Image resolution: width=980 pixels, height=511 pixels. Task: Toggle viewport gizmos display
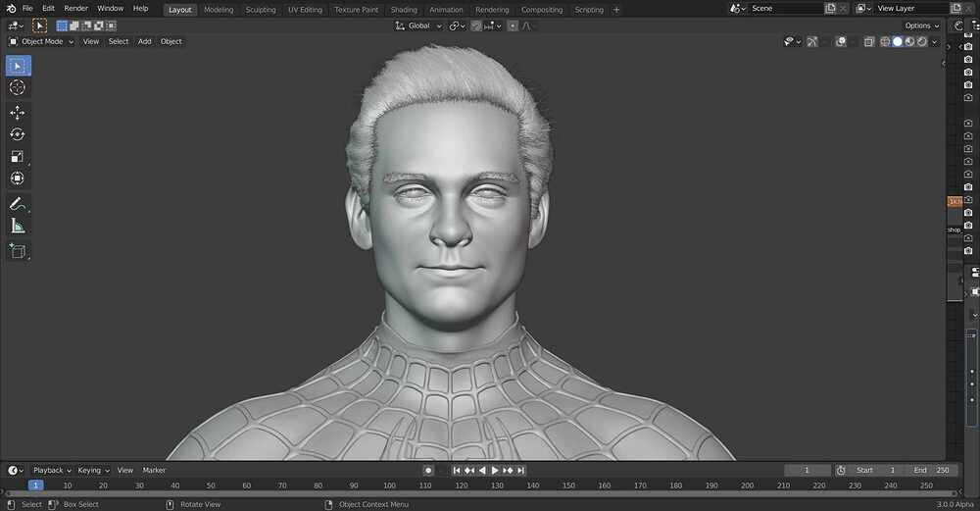pyautogui.click(x=811, y=42)
